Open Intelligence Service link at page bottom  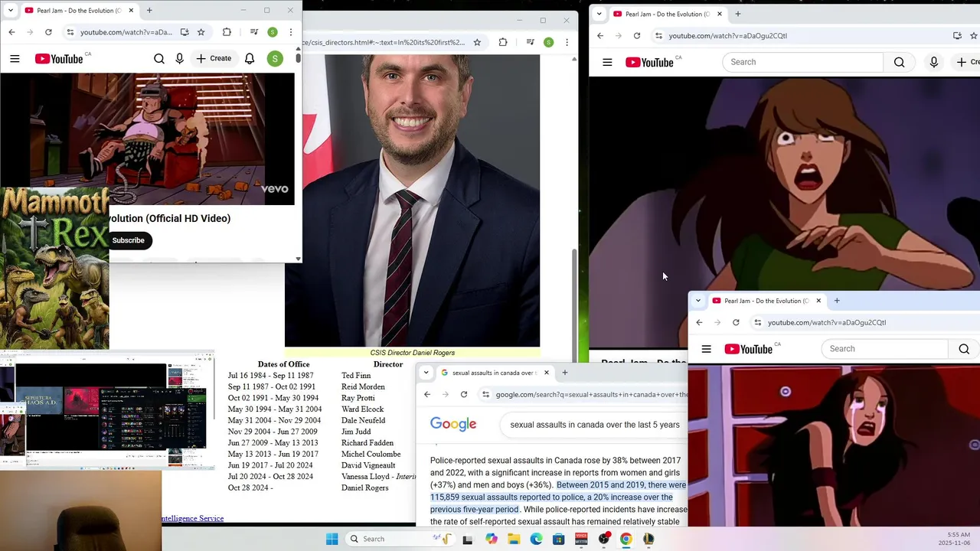192,518
